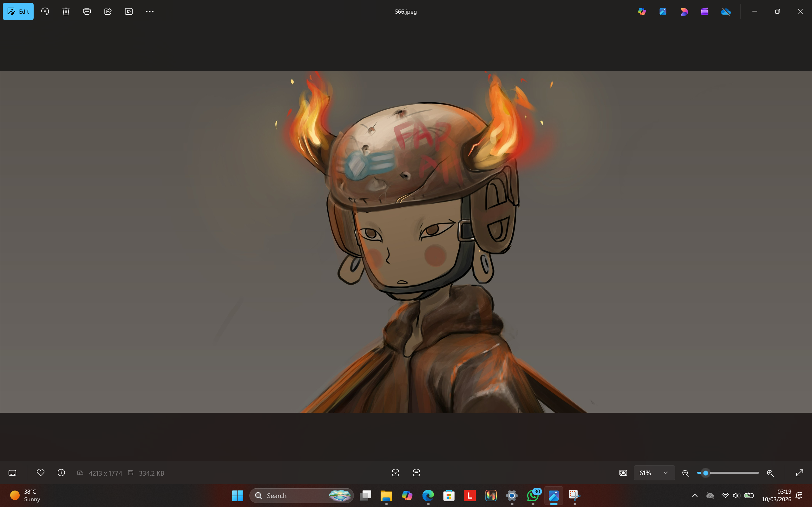The image size is (812, 507).
Task: Click the taskbar Search box
Action: click(x=302, y=496)
